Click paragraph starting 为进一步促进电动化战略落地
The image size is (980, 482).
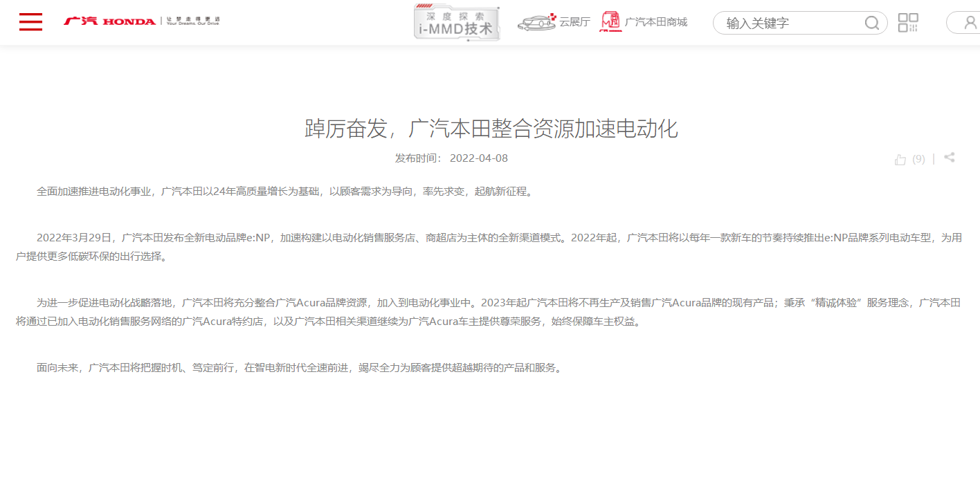coord(489,312)
